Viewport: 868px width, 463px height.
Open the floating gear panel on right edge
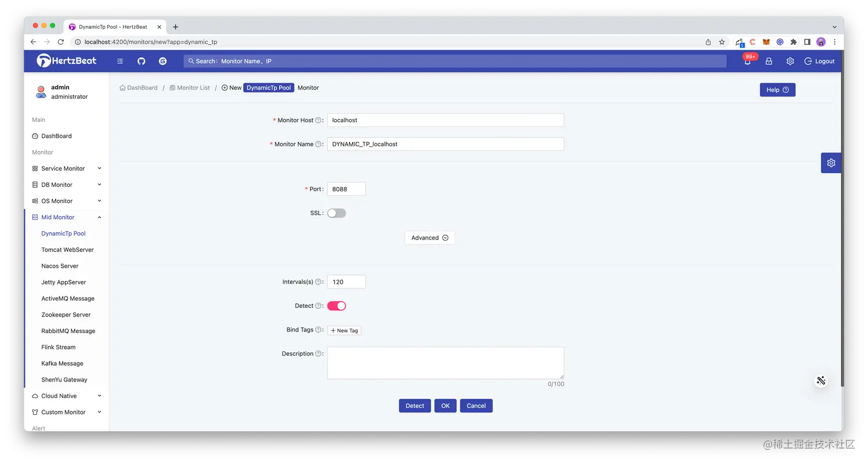coord(831,163)
